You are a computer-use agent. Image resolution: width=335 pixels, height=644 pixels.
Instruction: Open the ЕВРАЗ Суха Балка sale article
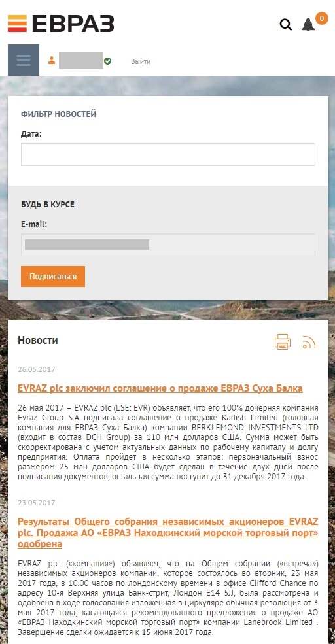click(160, 388)
